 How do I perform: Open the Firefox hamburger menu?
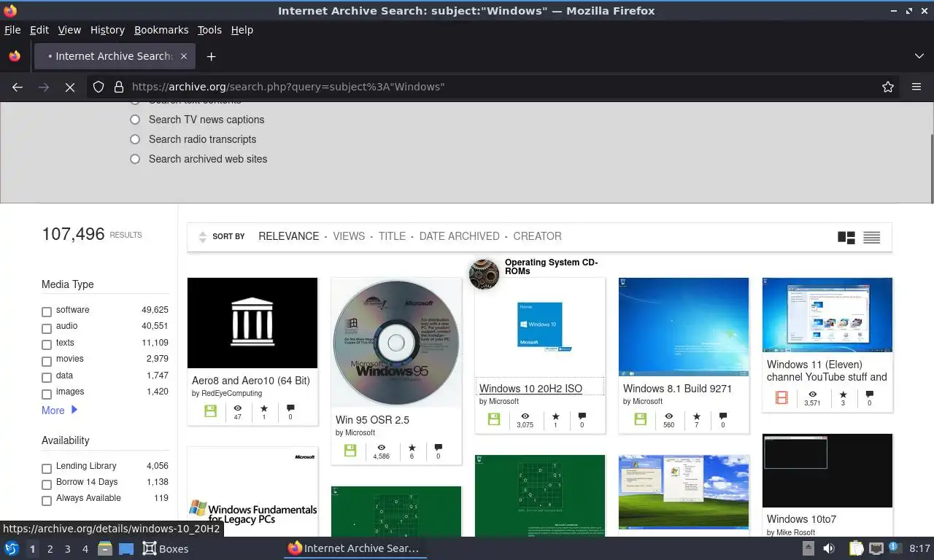(x=916, y=87)
